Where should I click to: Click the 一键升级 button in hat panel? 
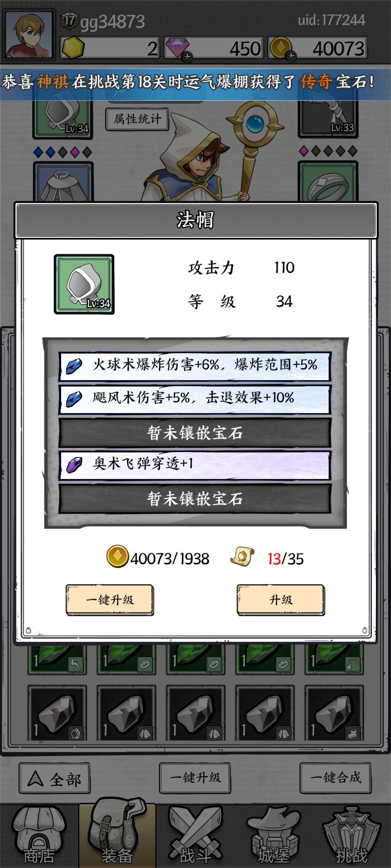tap(110, 600)
